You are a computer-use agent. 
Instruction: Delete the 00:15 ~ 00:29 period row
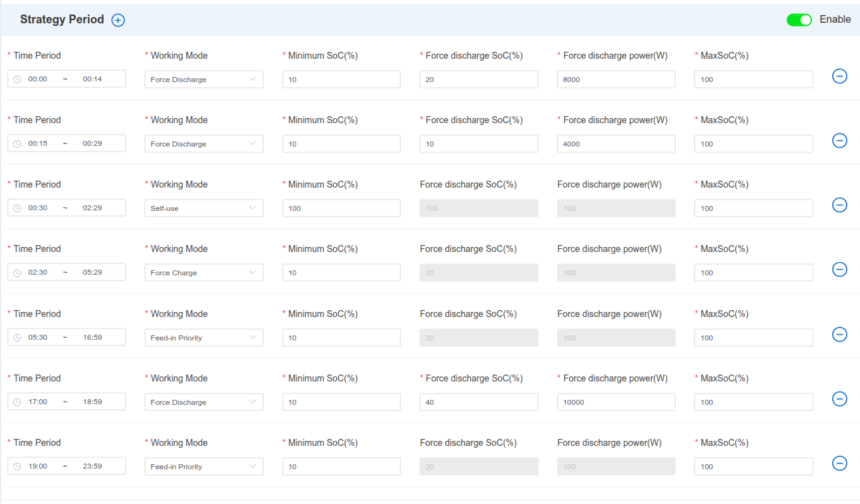(839, 141)
